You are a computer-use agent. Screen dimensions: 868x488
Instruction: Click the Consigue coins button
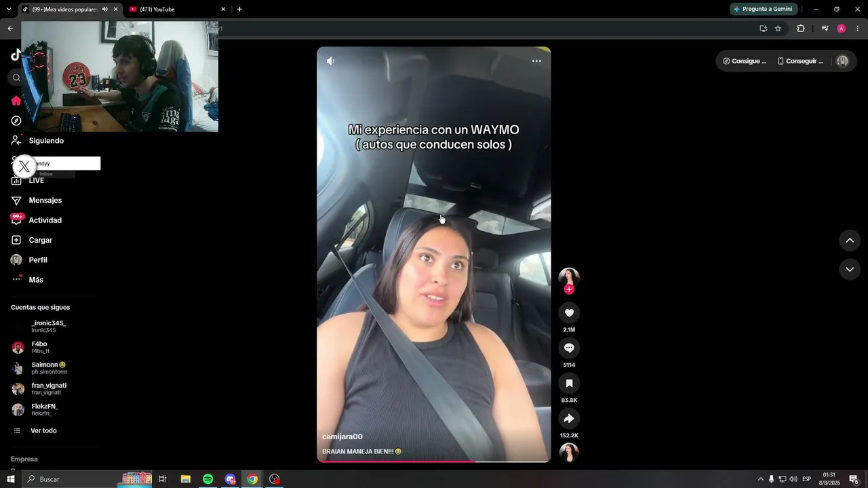[745, 61]
